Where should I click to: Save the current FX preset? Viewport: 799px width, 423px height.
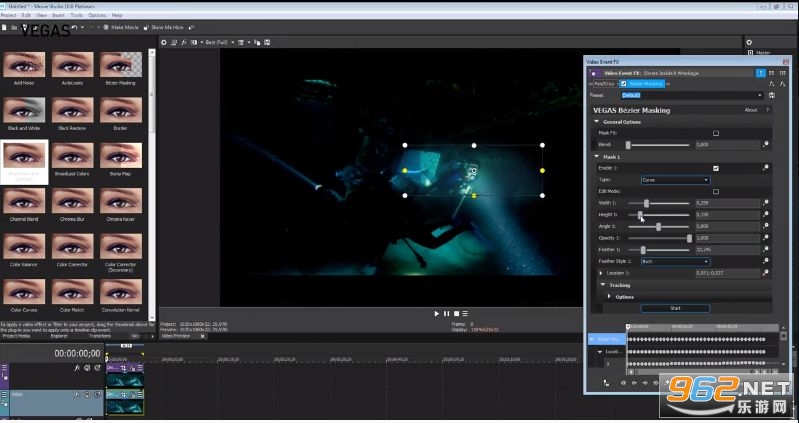pyautogui.click(x=771, y=95)
